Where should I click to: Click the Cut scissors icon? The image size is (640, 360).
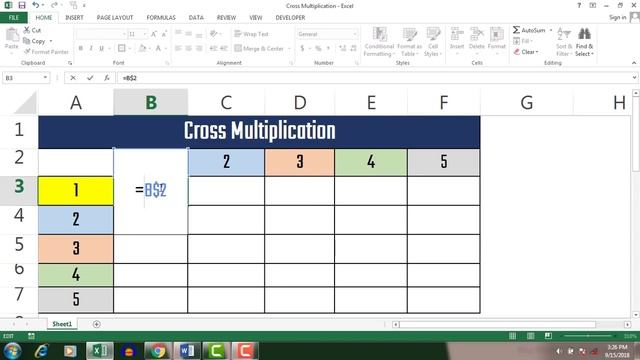pos(27,30)
